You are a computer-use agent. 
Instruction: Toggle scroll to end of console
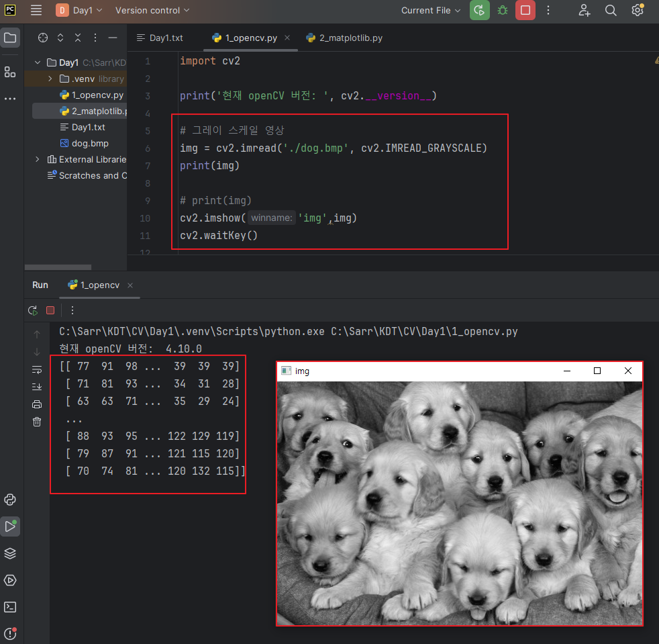point(37,387)
